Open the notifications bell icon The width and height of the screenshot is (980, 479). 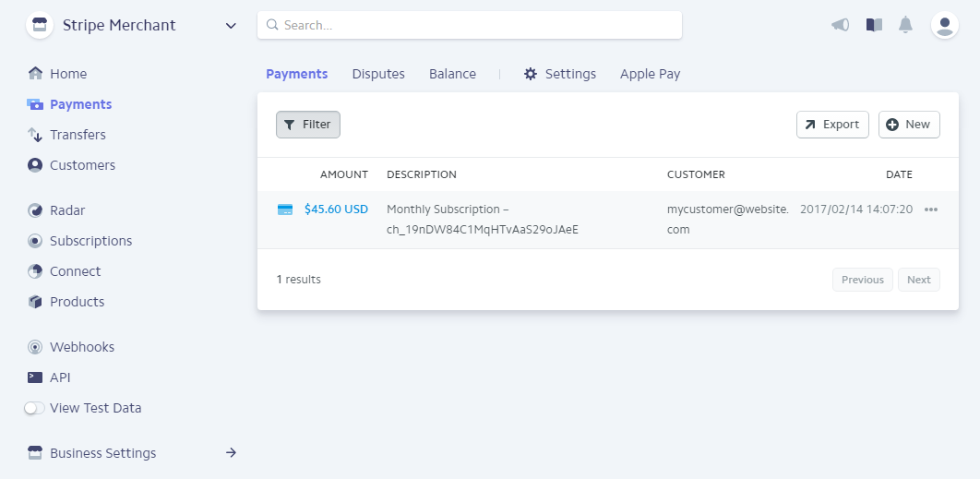click(x=905, y=25)
